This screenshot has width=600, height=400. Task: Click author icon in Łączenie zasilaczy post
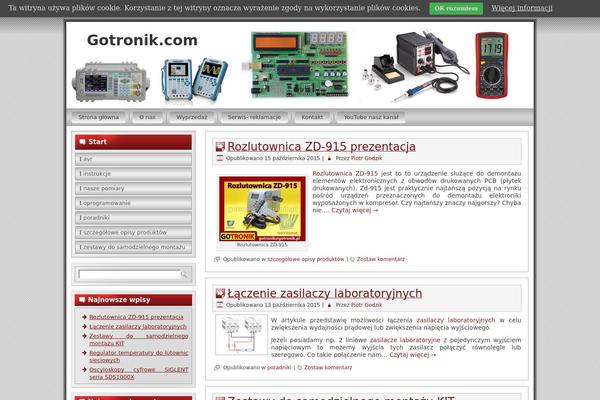point(329,305)
